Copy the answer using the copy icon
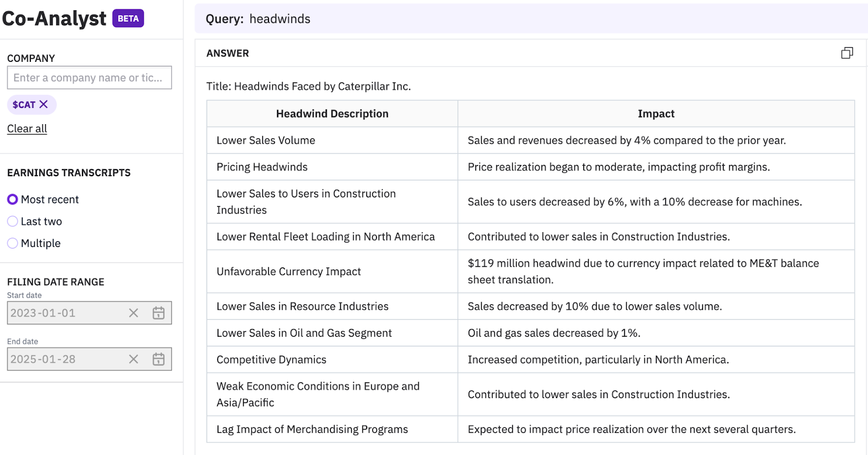The width and height of the screenshot is (868, 455). click(x=846, y=53)
